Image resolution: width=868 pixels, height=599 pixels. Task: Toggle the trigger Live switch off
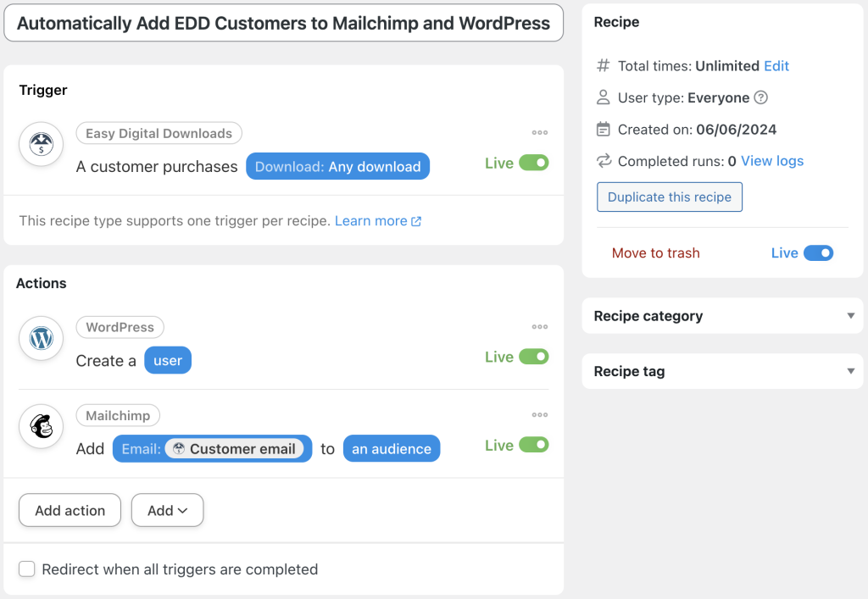pos(535,163)
